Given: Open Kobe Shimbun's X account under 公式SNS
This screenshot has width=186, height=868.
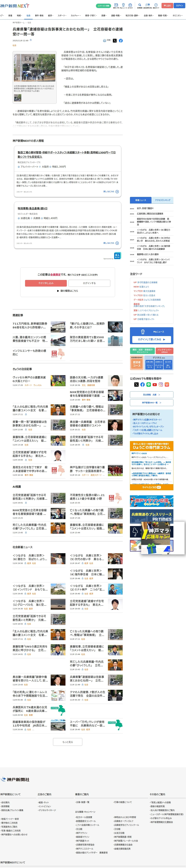Looking at the screenshot, I should pyautogui.click(x=136, y=385).
